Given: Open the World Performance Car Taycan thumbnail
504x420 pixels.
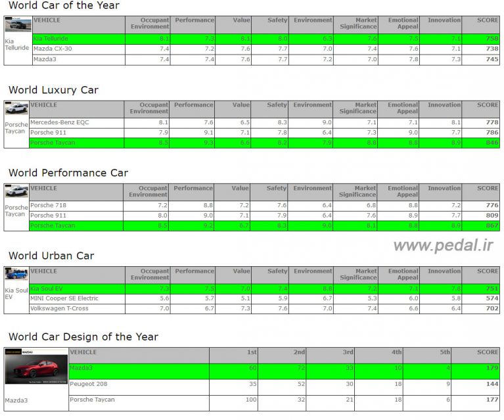Looking at the screenshot, I should pyautogui.click(x=16, y=191).
